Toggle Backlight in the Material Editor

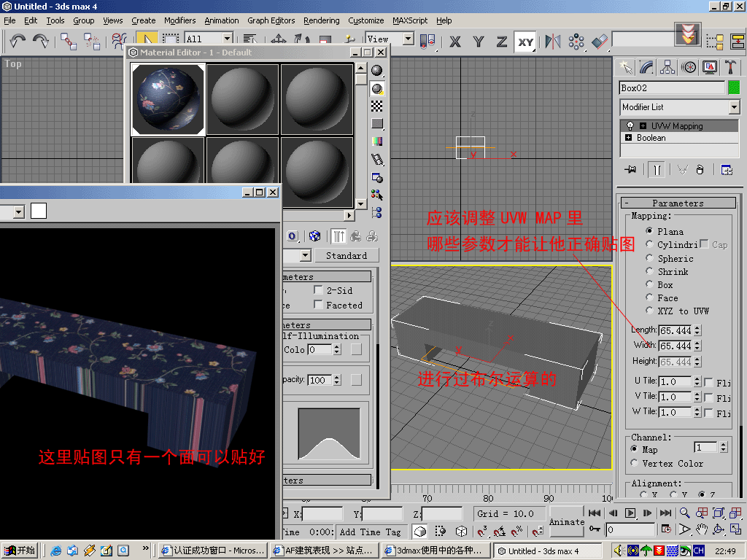(x=377, y=88)
